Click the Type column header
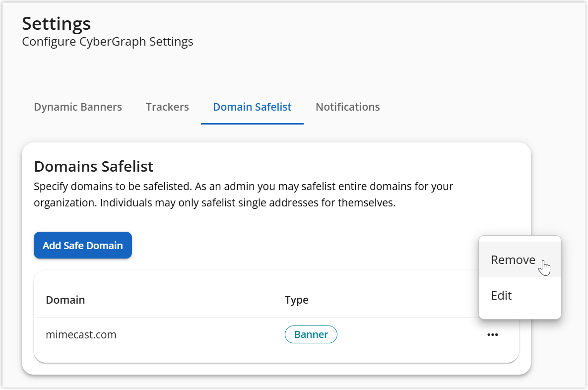The height and width of the screenshot is (390, 588). (x=297, y=300)
